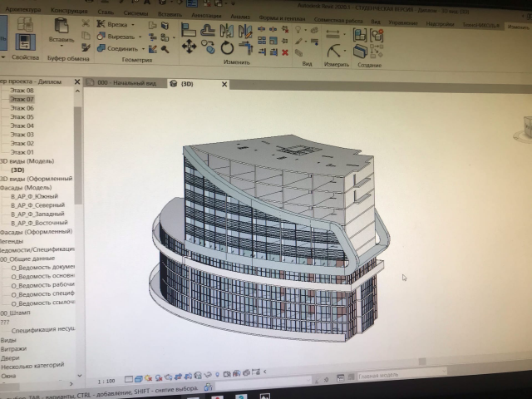The width and height of the screenshot is (532, 399).
Task: Select the Align tool in Изменить panel
Action: pos(189,30)
